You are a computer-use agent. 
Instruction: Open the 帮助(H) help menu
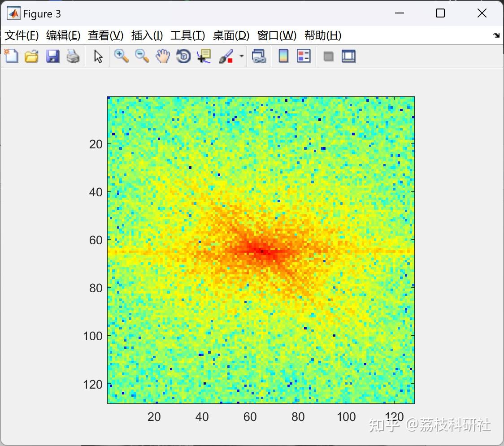tap(322, 35)
